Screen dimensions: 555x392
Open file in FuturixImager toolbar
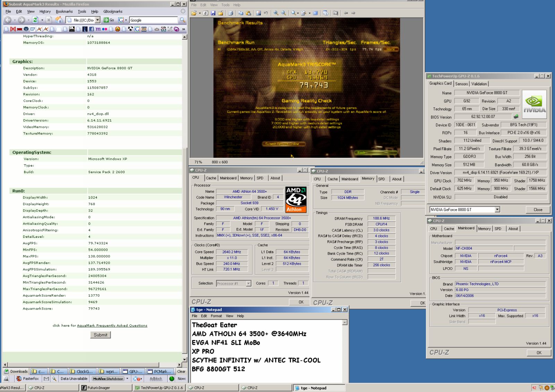point(194,13)
